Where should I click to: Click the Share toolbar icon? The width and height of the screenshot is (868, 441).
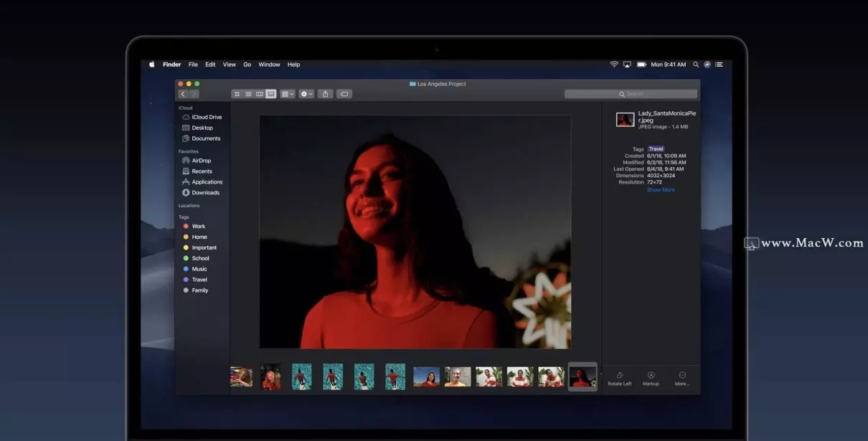coord(325,94)
